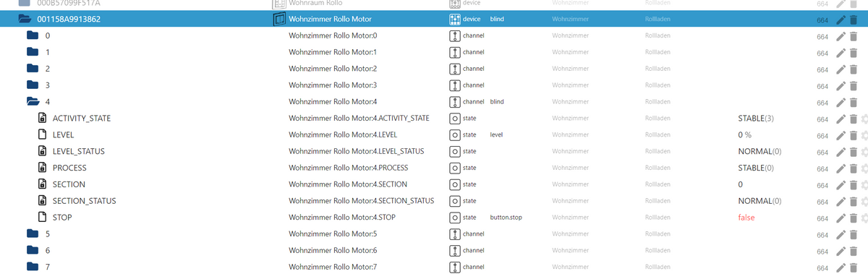Click the PROCESS value STABLE(0)
This screenshot has height=274, width=868.
tap(756, 168)
